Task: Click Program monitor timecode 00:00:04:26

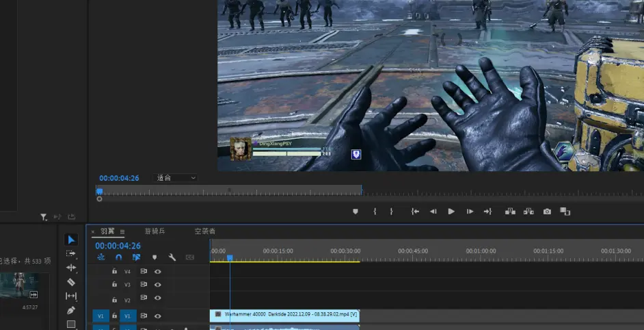Action: [x=119, y=178]
